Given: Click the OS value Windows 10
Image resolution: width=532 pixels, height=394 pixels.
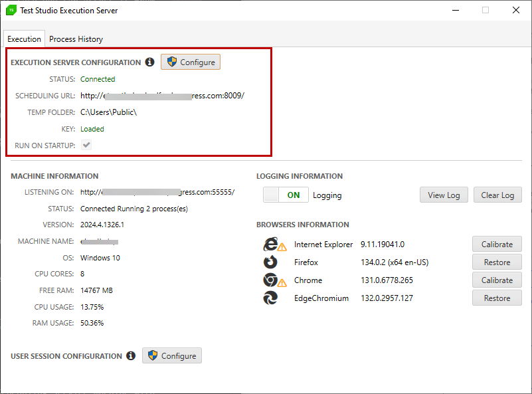Looking at the screenshot, I should point(100,258).
